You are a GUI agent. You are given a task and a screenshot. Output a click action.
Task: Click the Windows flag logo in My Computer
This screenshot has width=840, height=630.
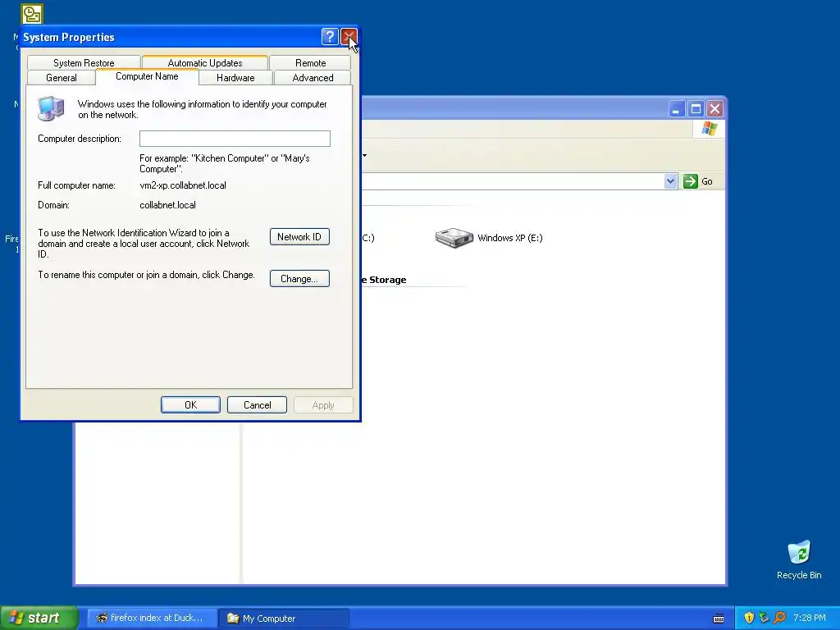[x=710, y=129]
